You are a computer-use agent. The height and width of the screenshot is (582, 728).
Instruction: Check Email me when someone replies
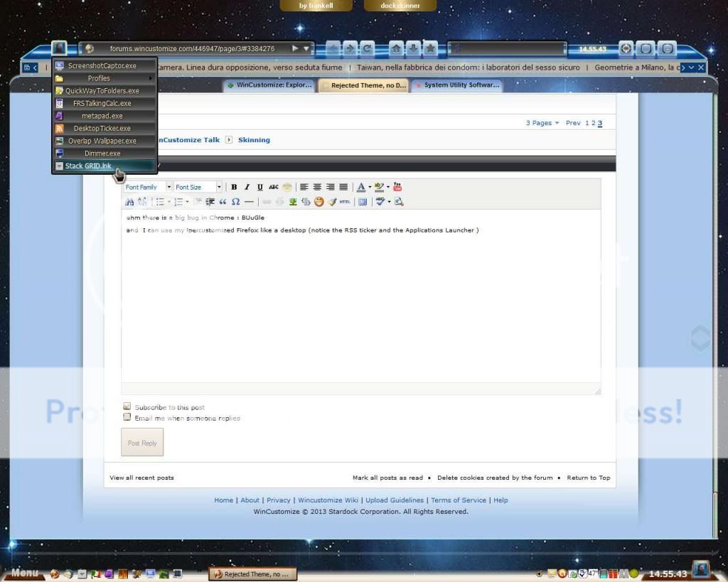127,416
